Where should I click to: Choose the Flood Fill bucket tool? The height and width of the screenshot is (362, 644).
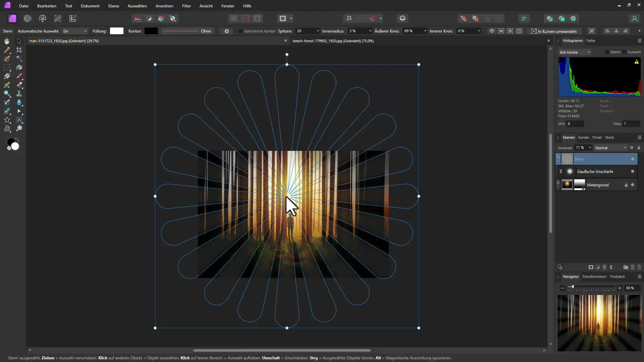(19, 67)
